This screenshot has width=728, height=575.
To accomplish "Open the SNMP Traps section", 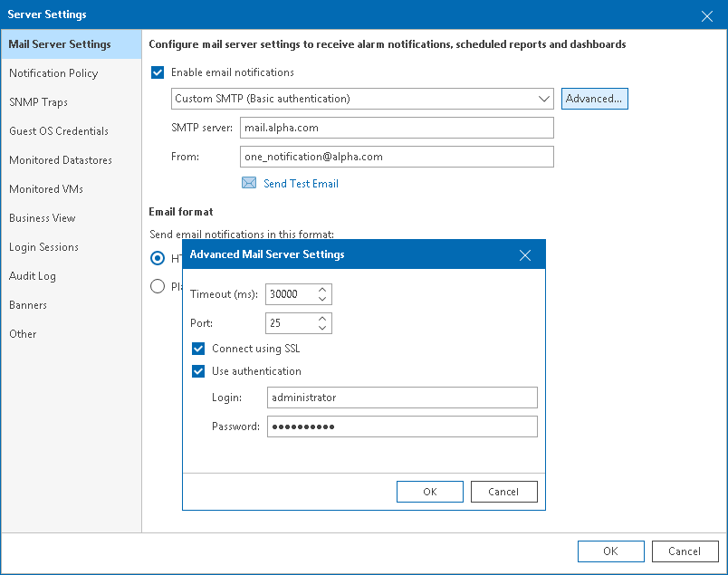I will click(39, 102).
